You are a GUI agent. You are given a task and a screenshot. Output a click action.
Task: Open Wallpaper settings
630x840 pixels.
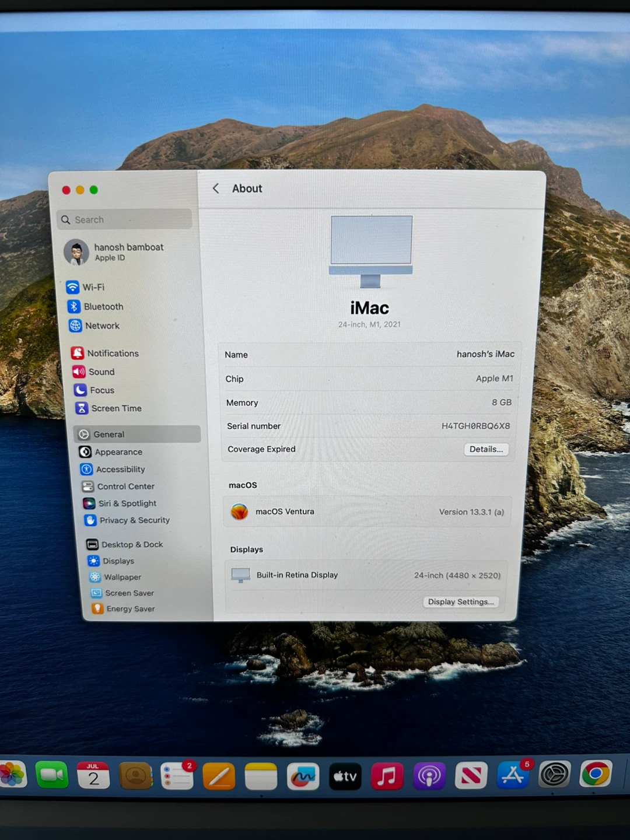[x=115, y=577]
